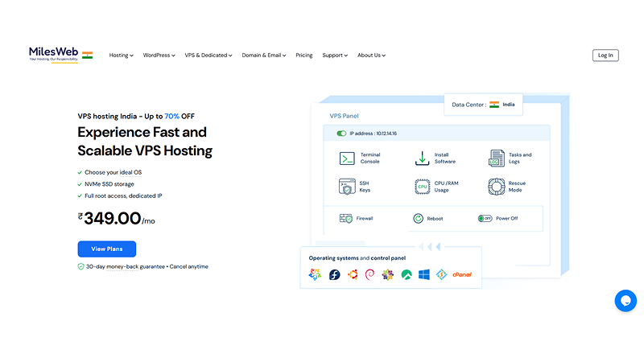644x358 pixels.
Task: Click the Windows logo icon
Action: pos(424,274)
